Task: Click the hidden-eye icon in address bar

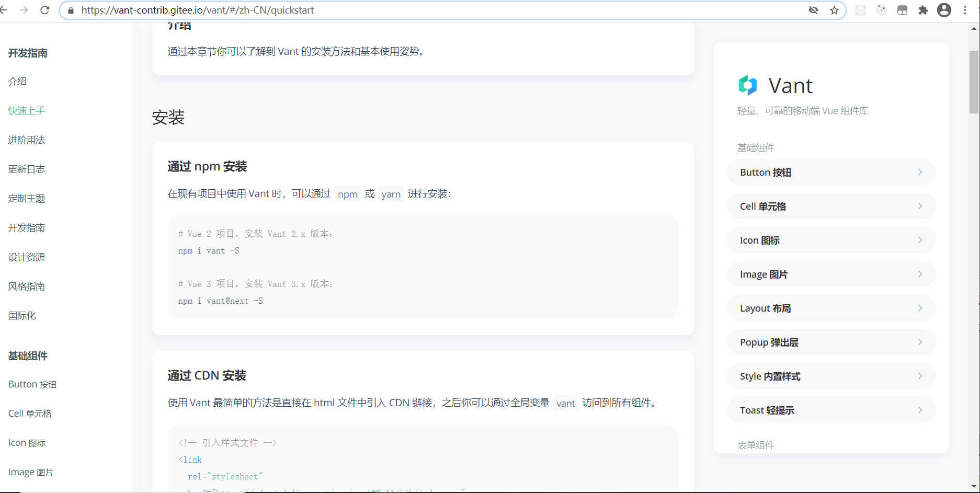Action: coord(814,10)
